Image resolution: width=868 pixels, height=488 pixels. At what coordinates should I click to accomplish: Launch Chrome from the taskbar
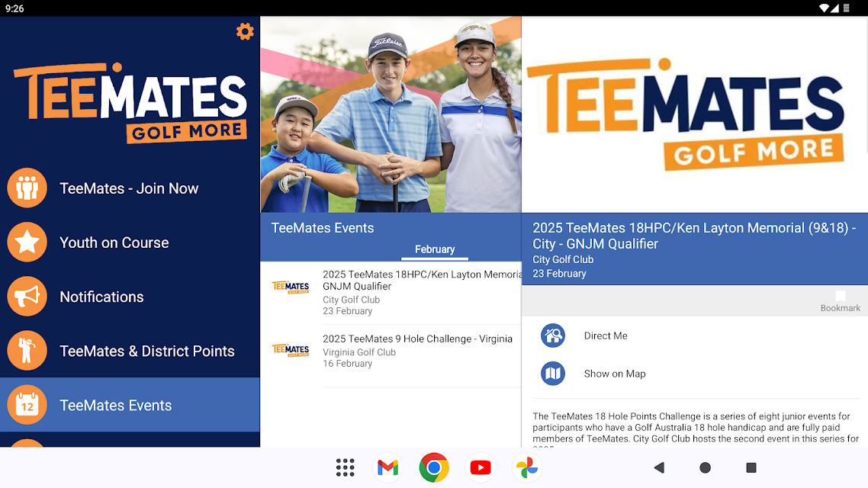[434, 467]
